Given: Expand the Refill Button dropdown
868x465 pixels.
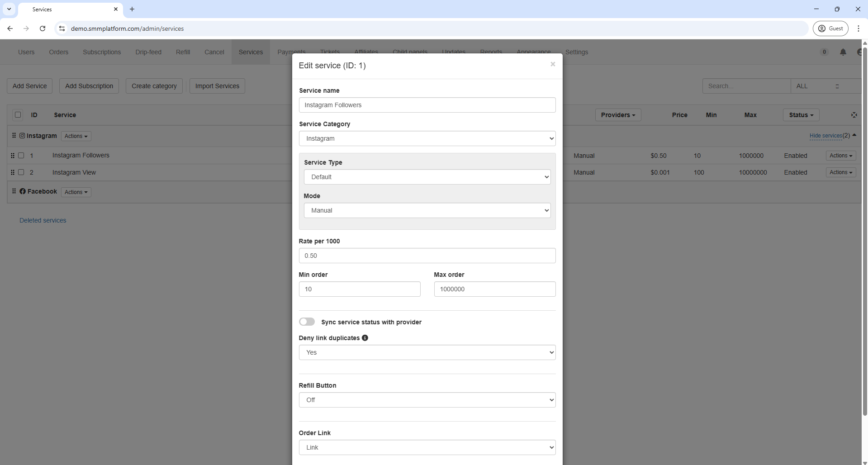Looking at the screenshot, I should point(427,400).
